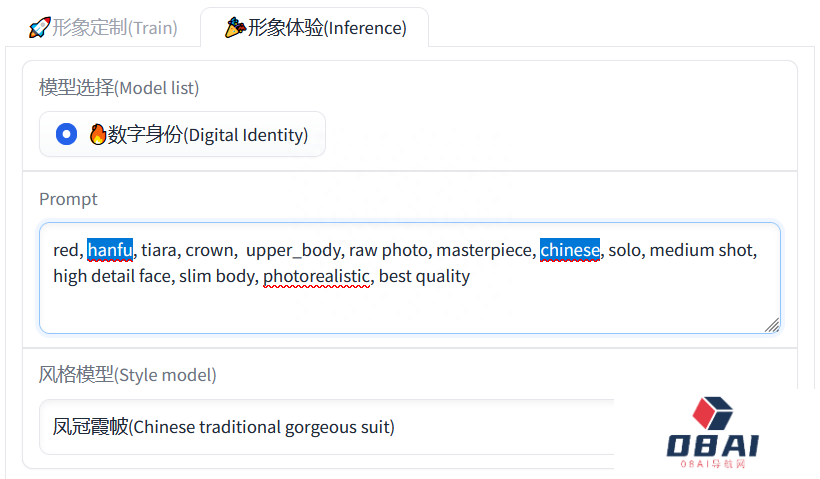Click the Prompt field label
Image resolution: width=820 pixels, height=479 pixels.
(68, 199)
